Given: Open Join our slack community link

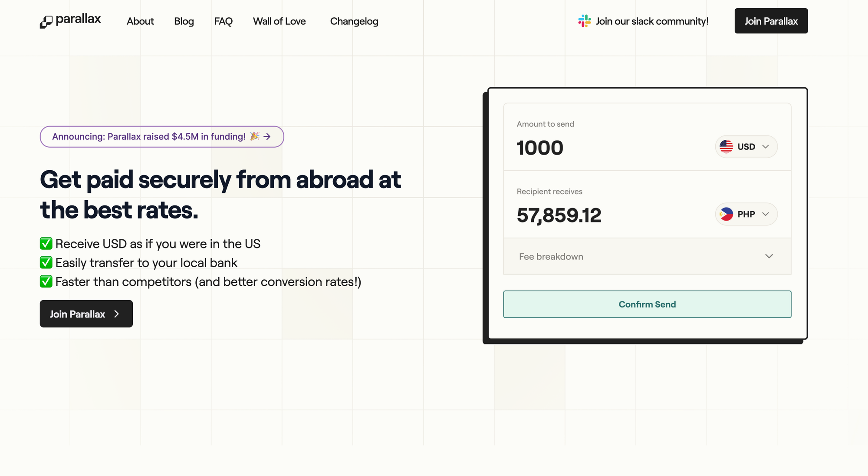Looking at the screenshot, I should coord(651,21).
